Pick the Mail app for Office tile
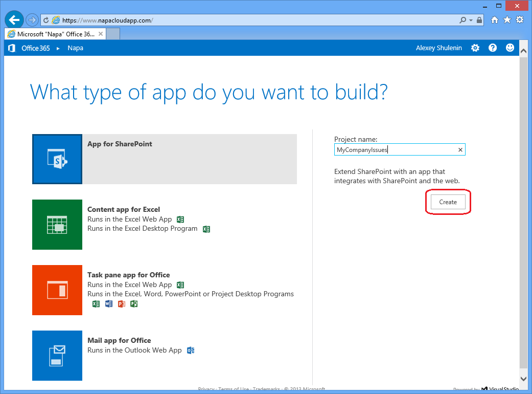Image resolution: width=532 pixels, height=394 pixels. point(164,356)
